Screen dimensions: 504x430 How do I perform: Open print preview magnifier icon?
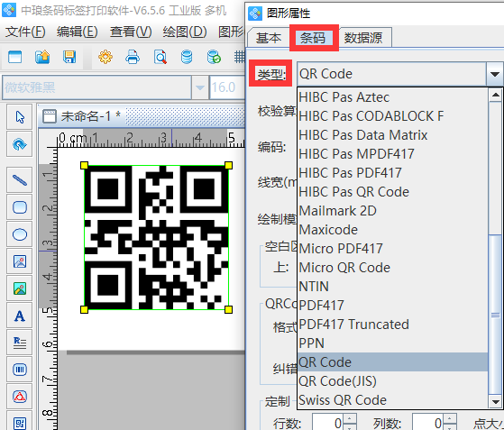click(x=160, y=57)
